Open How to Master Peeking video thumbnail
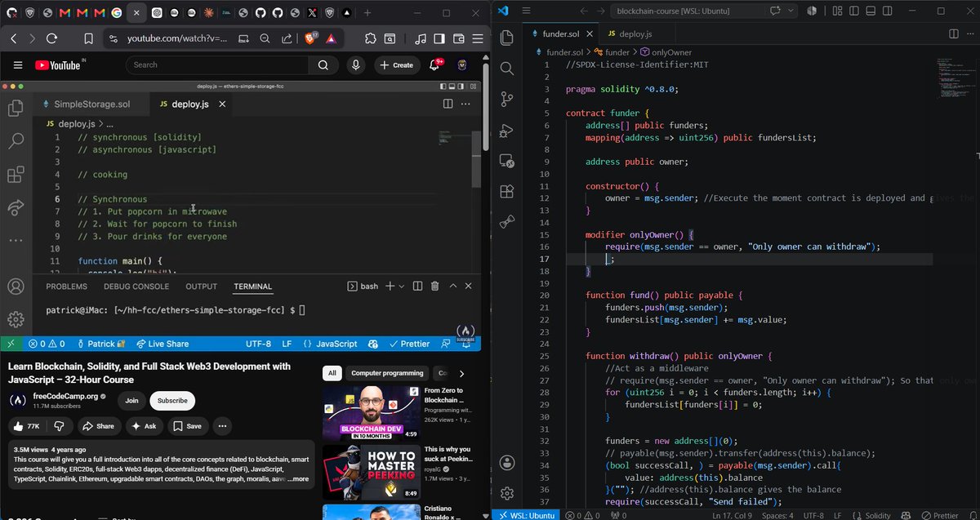Viewport: 980px width, 520px height. [x=371, y=472]
